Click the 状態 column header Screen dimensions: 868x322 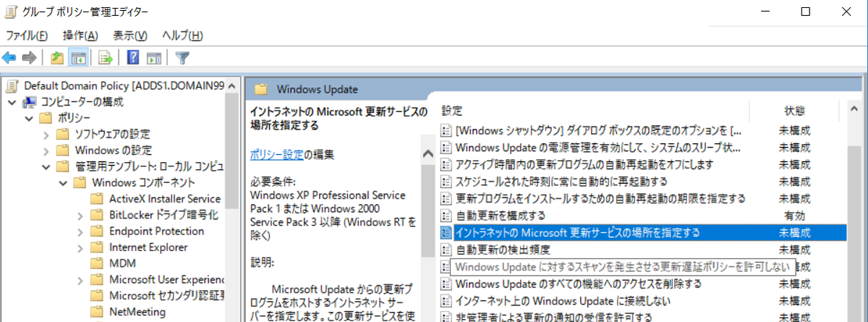click(x=794, y=111)
